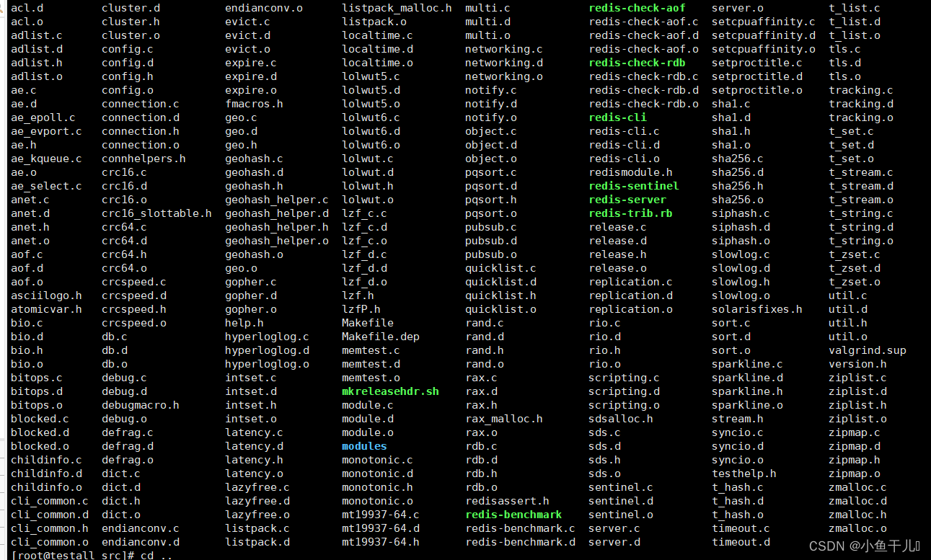Click the redis-check-aof executable name
Viewport: 931px width, 560px height.
(x=637, y=8)
